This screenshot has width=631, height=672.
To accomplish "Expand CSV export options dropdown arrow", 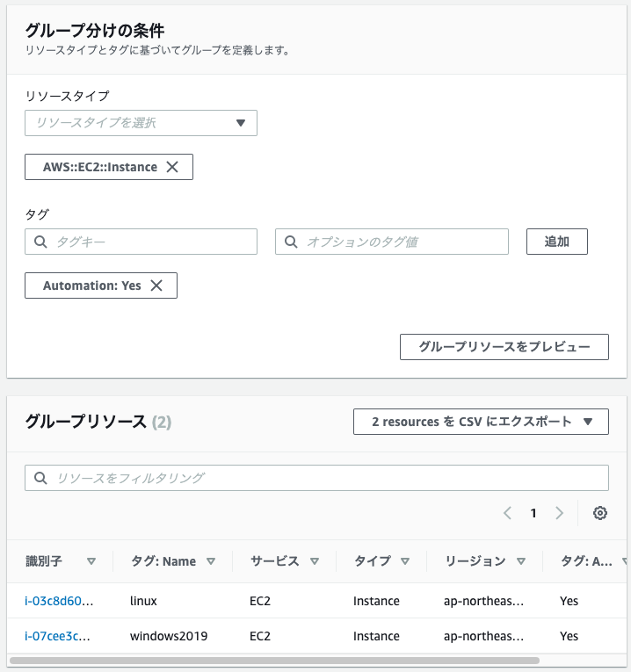I will tap(588, 422).
